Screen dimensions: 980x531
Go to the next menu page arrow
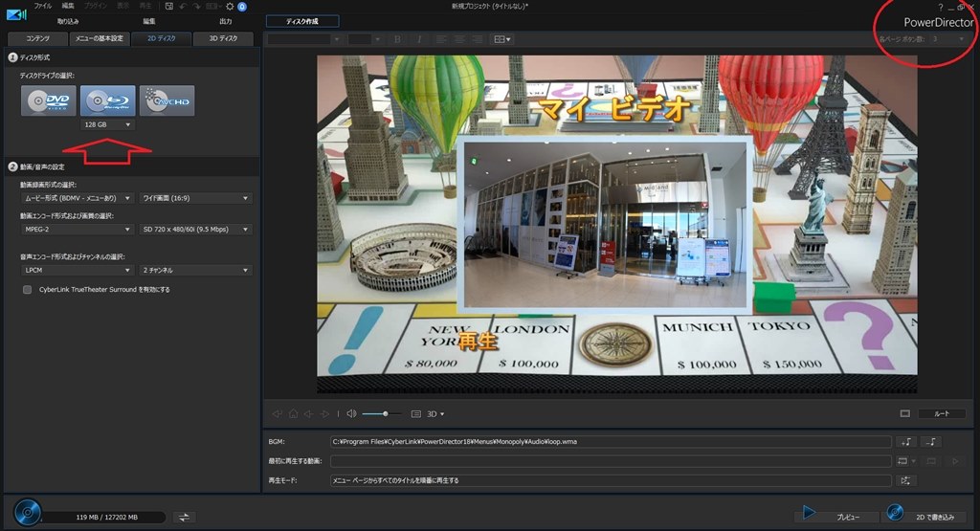(324, 413)
